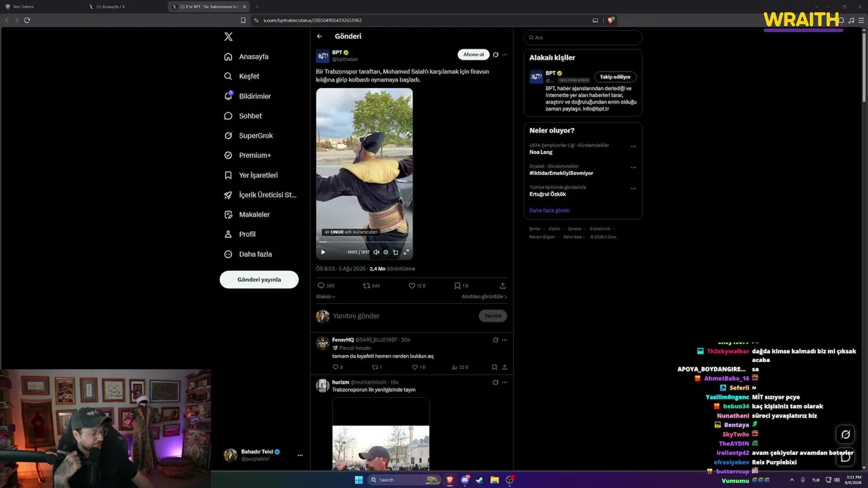Click Takip ediliyor button for BPT
868x488 pixels.
pyautogui.click(x=615, y=77)
